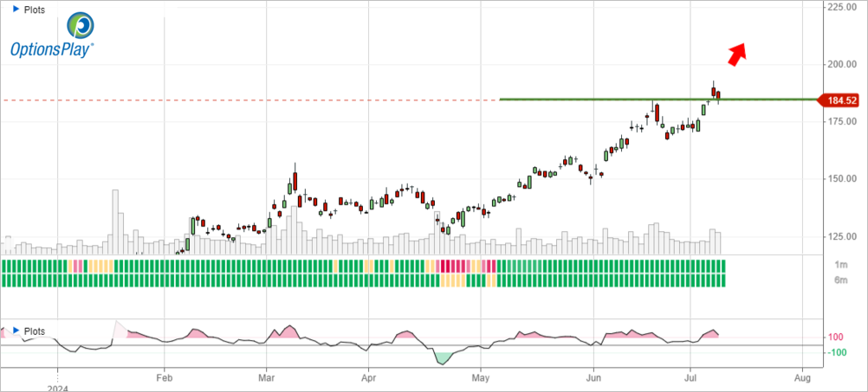Click the 150.00 price axis label
The width and height of the screenshot is (868, 392).
point(841,178)
